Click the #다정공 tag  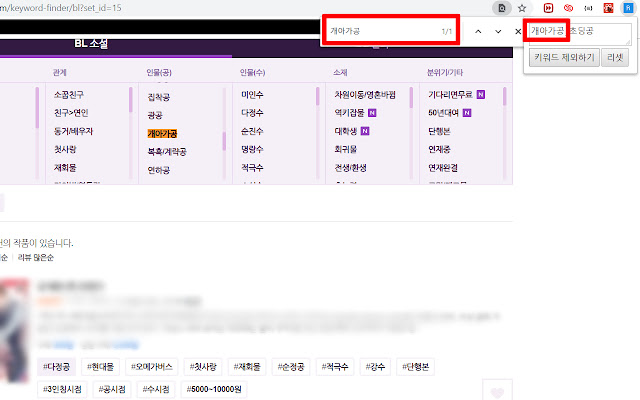click(x=56, y=367)
